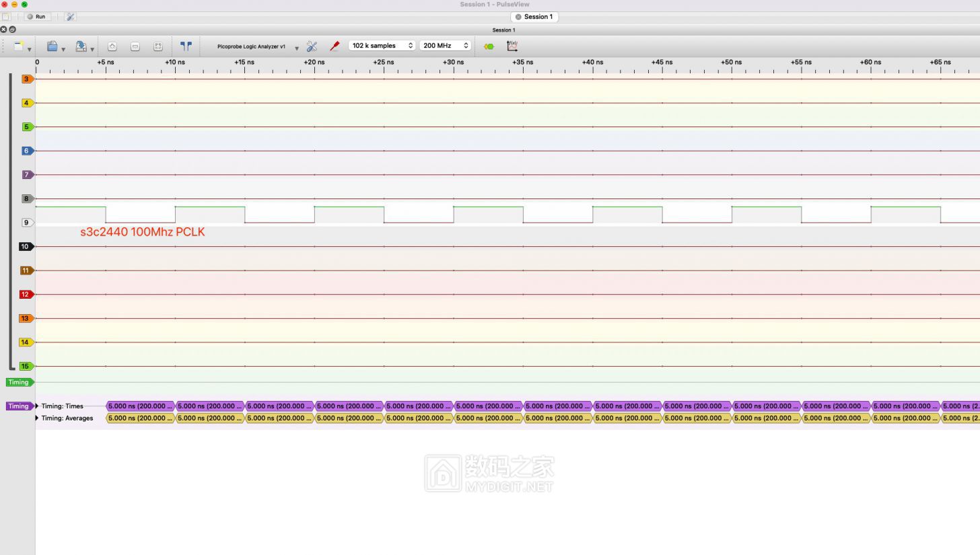
Task: Expand the device selector dropdown arrow
Action: click(297, 48)
